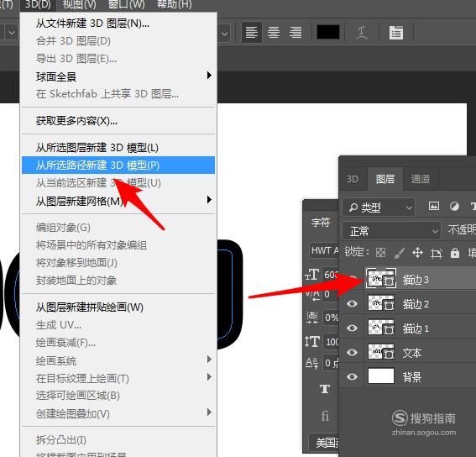The width and height of the screenshot is (476, 457).
Task: Click prevent artboard auto-nesting lock icon
Action: pyautogui.click(x=437, y=253)
